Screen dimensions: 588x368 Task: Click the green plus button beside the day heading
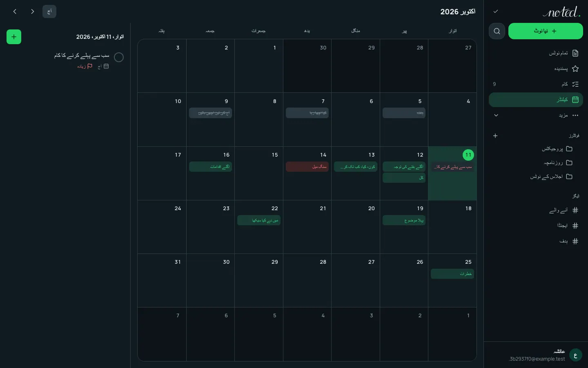[x=14, y=37]
